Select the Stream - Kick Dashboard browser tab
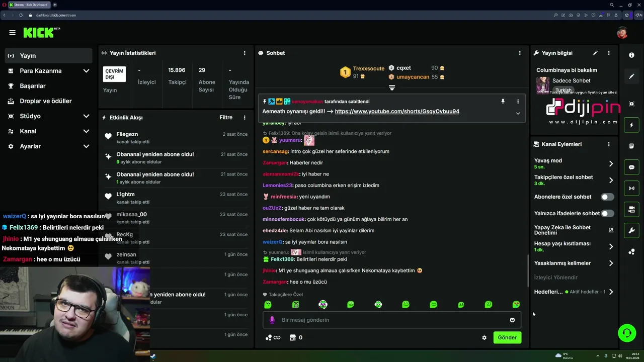644x362 pixels. click(28, 5)
